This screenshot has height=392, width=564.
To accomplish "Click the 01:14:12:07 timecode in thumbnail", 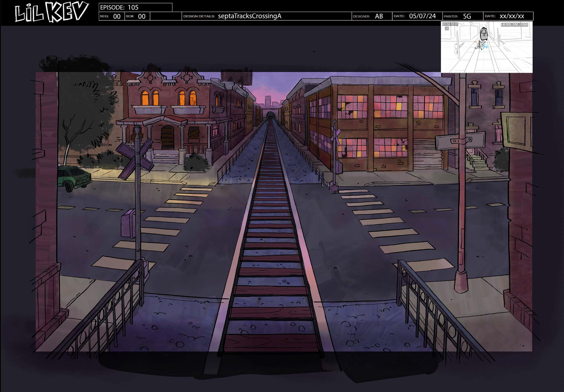I will (x=450, y=24).
